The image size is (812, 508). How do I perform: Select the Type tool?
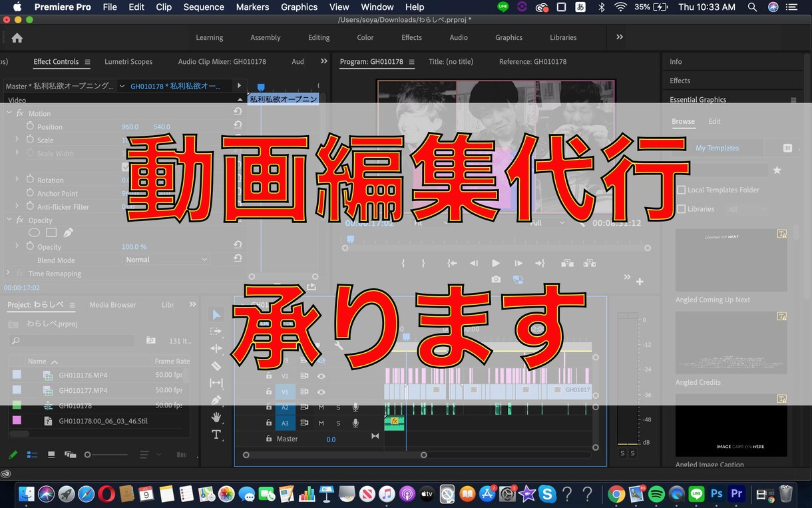pyautogui.click(x=216, y=435)
